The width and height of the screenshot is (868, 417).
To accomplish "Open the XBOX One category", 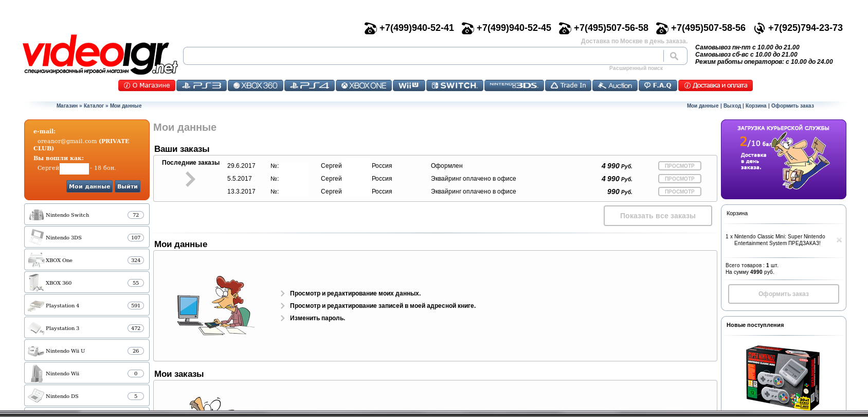I will pos(87,260).
